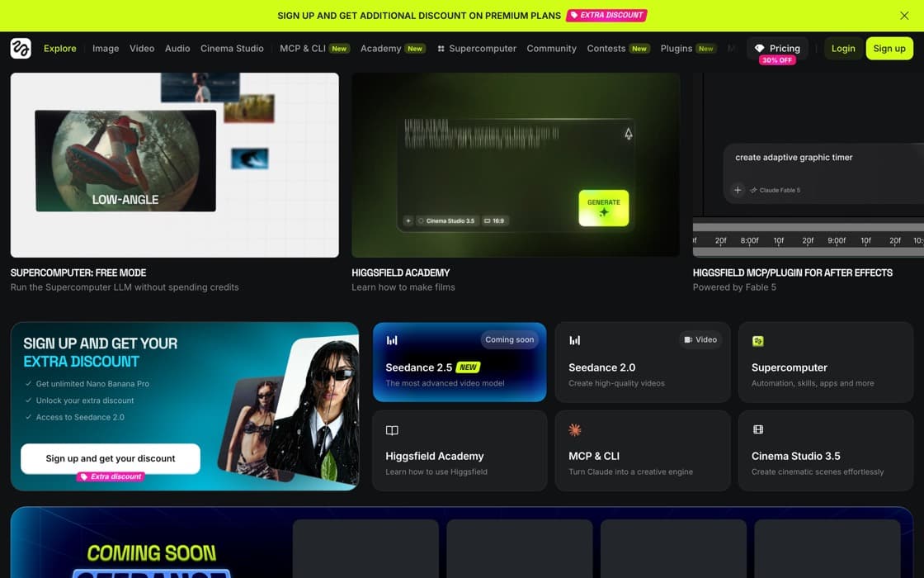Click 'Get unlimited Nano Banana Pro' text
Image resolution: width=924 pixels, height=578 pixels.
coord(92,383)
